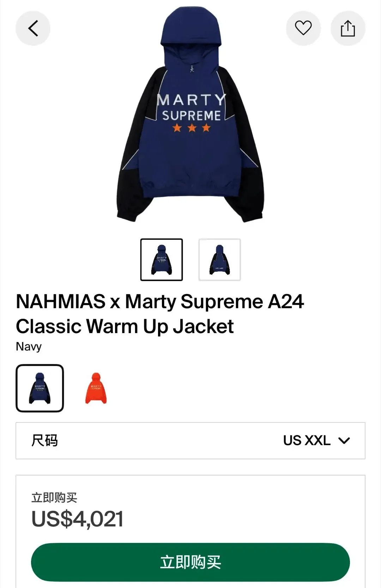Expand the size chevron arrow
The image size is (381, 588).
(x=344, y=440)
